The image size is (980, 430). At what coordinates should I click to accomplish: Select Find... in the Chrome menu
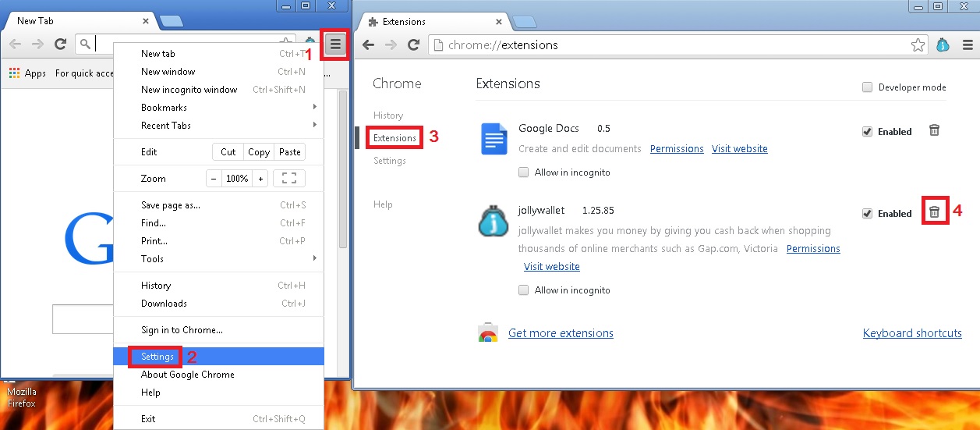tap(218, 223)
